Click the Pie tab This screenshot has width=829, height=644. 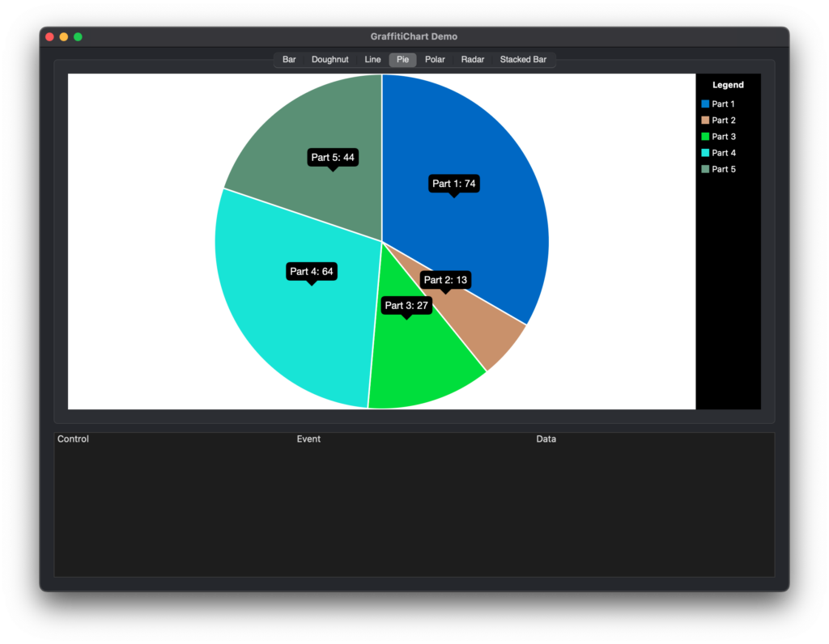(x=402, y=59)
